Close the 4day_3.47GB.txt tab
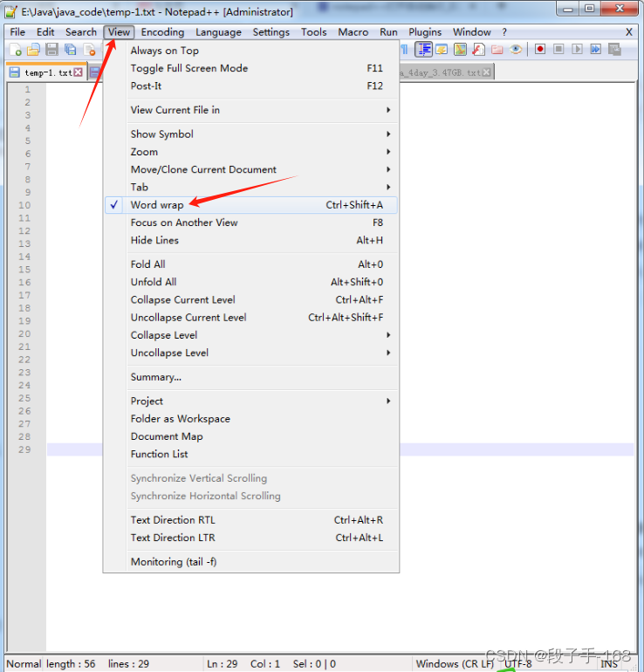This screenshot has width=644, height=672. [x=486, y=72]
